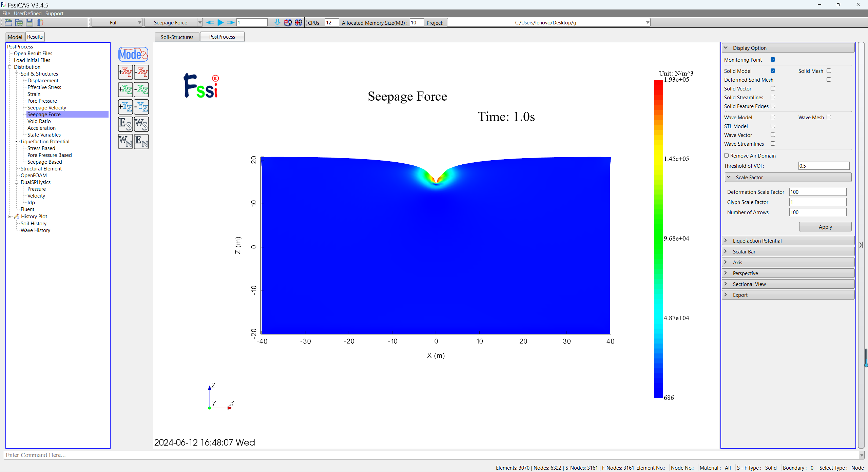The width and height of the screenshot is (868, 472).
Task: Set the -YZ view
Action: (141, 107)
